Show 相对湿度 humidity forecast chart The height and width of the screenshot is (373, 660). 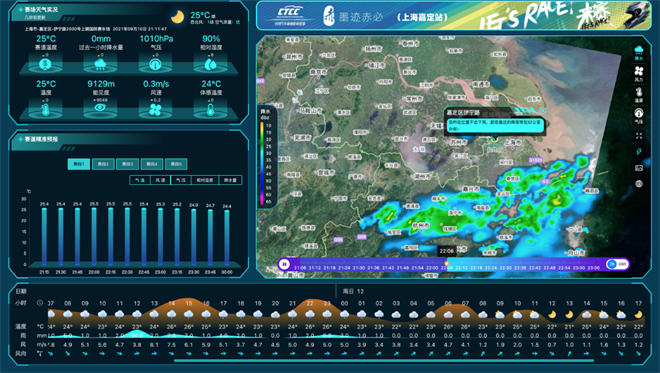(x=205, y=180)
